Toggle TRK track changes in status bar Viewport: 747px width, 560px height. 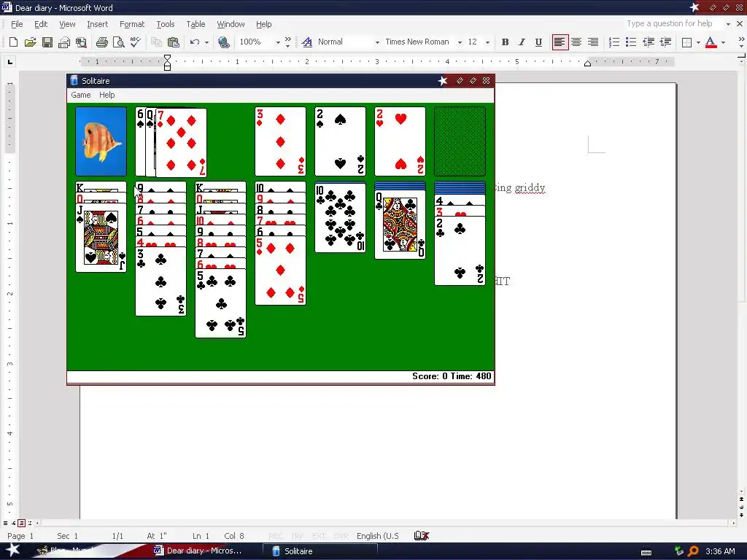(298, 536)
